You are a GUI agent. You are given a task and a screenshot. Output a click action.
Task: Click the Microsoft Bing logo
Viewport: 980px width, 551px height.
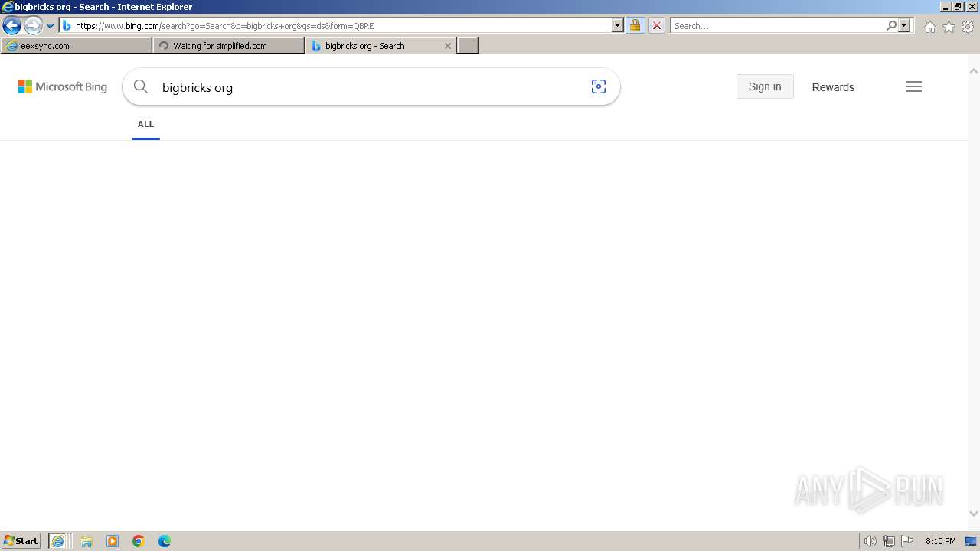(x=63, y=86)
